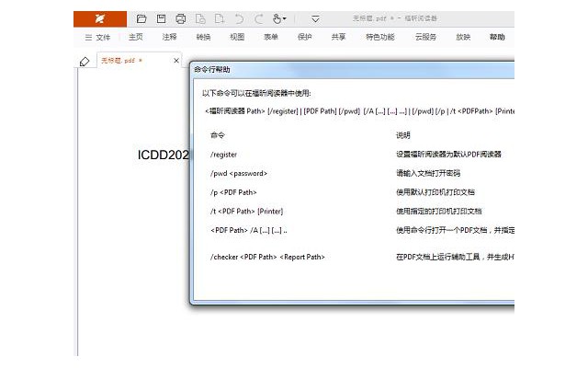Switch to the 保护 ribbon tab

(x=304, y=37)
